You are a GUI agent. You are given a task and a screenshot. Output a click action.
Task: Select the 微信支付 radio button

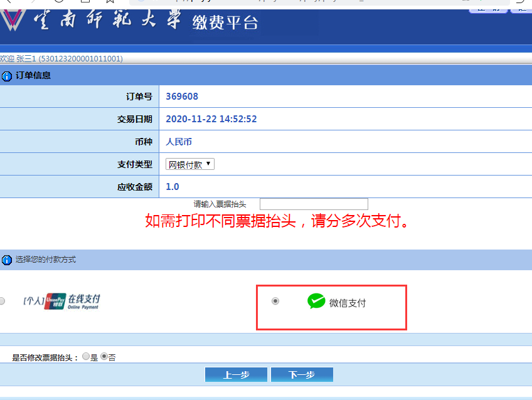[x=275, y=301]
